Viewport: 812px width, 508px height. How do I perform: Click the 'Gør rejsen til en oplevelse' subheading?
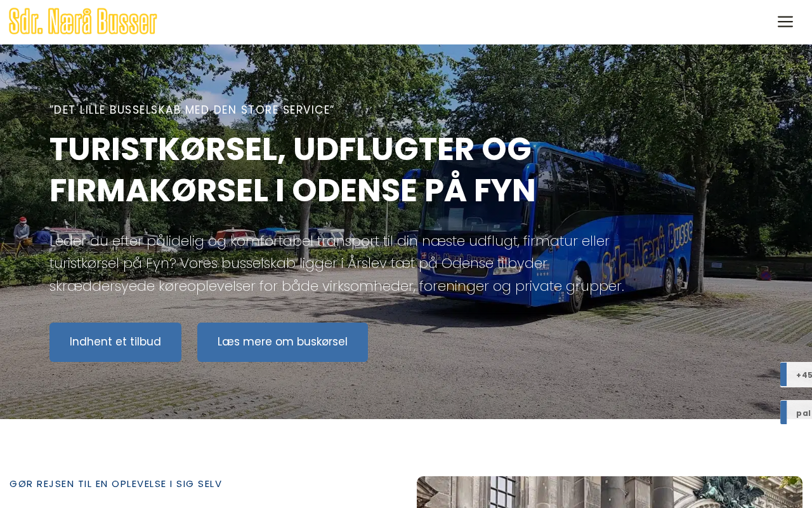115,484
